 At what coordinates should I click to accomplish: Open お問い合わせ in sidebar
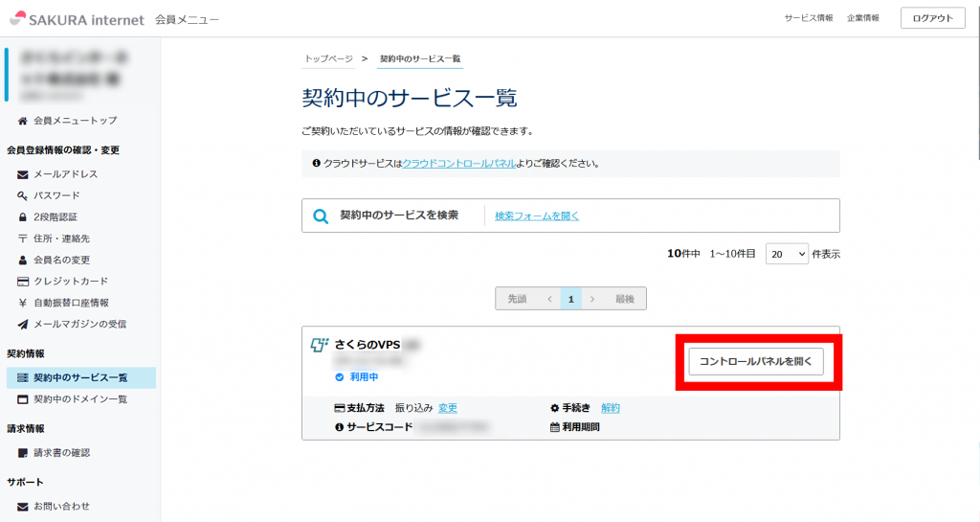(62, 507)
